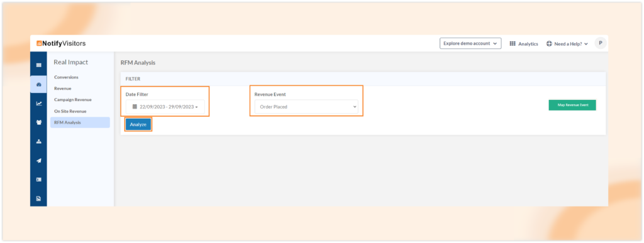Open the report file sidebar icon
Screen dimensions: 644x243
click(x=38, y=199)
